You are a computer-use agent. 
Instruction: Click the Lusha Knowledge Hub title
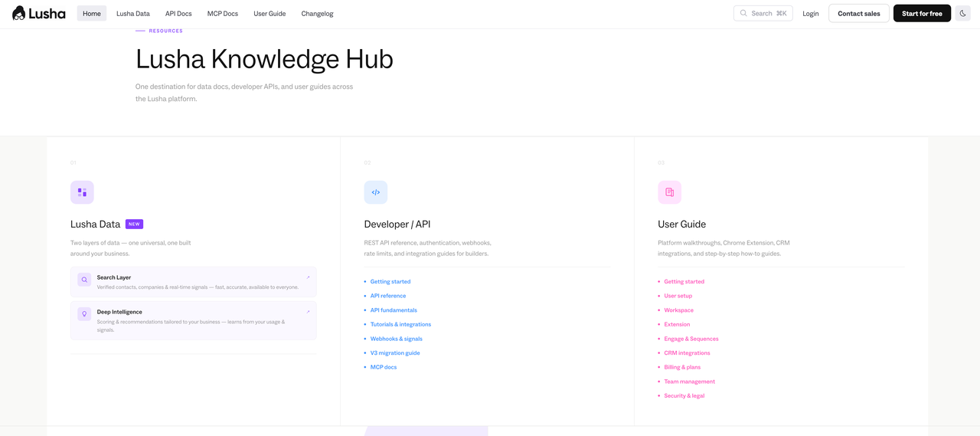264,59
